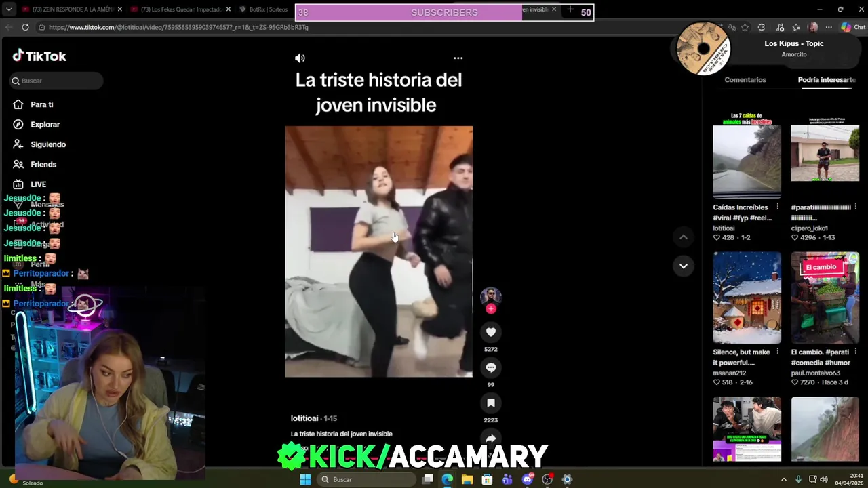
Task: Open the creator avatar beside video
Action: [491, 296]
